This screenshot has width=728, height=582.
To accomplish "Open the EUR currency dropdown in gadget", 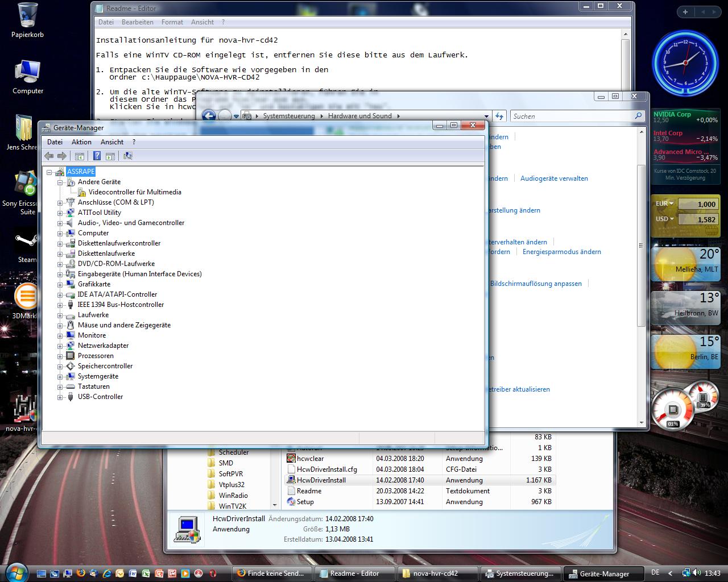I will click(672, 203).
